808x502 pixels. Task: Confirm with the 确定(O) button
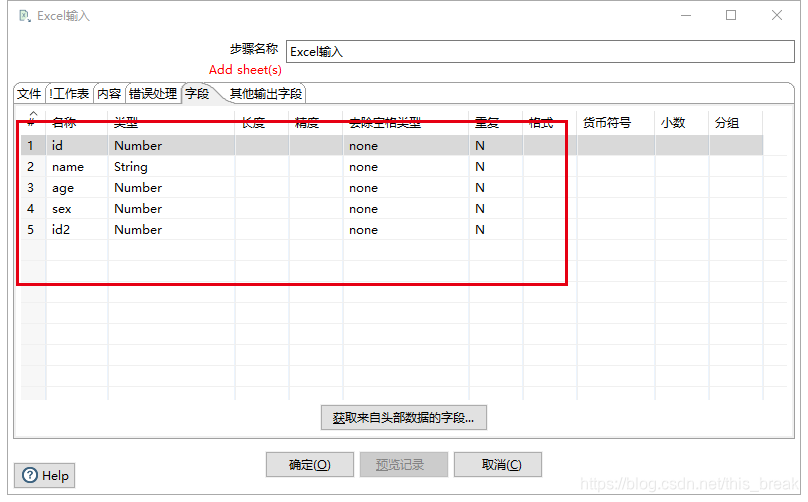click(x=310, y=465)
